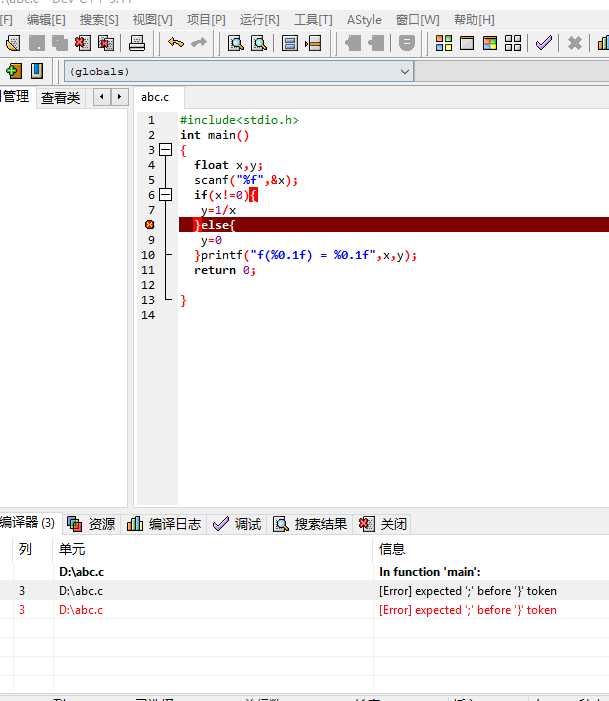This screenshot has height=701, width=609.
Task: Click the Undo arrow icon
Action: pyautogui.click(x=176, y=43)
